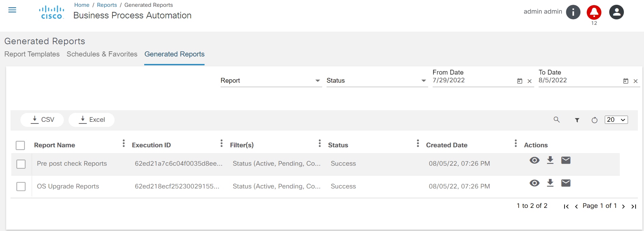Image resolution: width=644 pixels, height=231 pixels.
Task: Download the Pre post check Reports report
Action: [550, 160]
